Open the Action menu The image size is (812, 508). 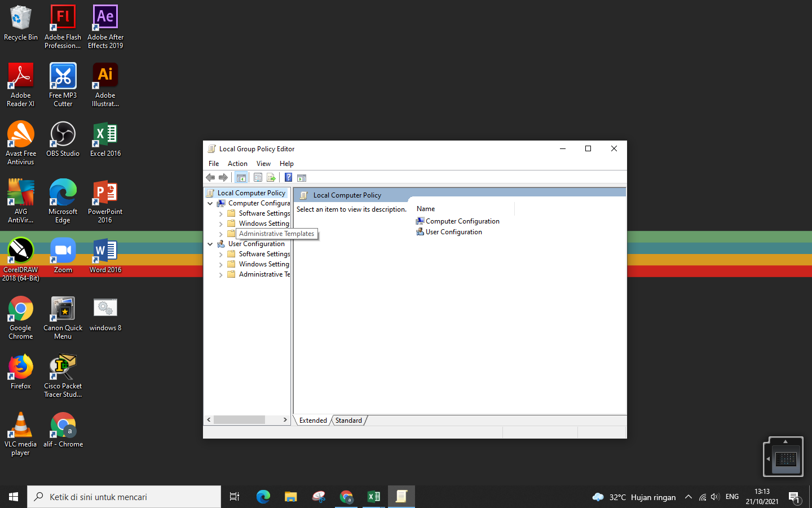coord(237,164)
